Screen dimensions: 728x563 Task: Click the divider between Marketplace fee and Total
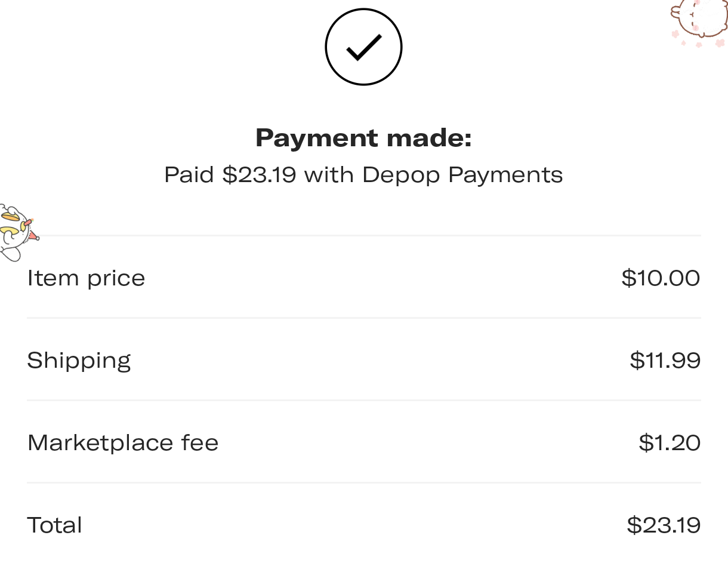tap(363, 483)
